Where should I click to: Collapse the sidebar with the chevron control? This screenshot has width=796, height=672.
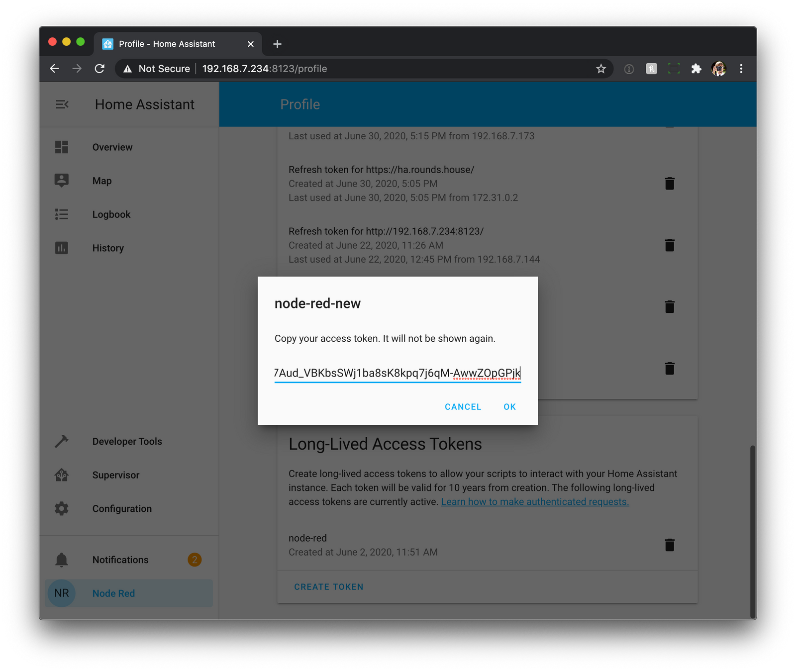(x=62, y=104)
